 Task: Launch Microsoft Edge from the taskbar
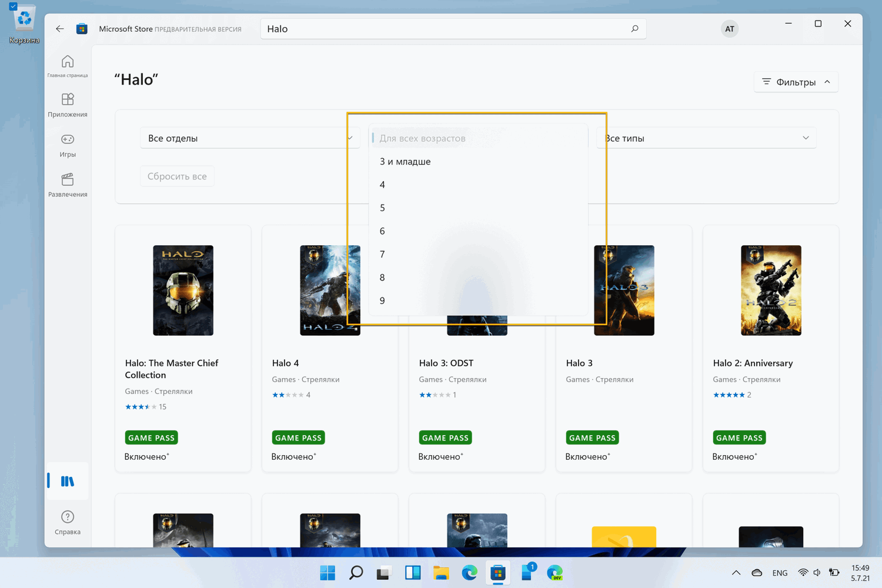tap(469, 573)
